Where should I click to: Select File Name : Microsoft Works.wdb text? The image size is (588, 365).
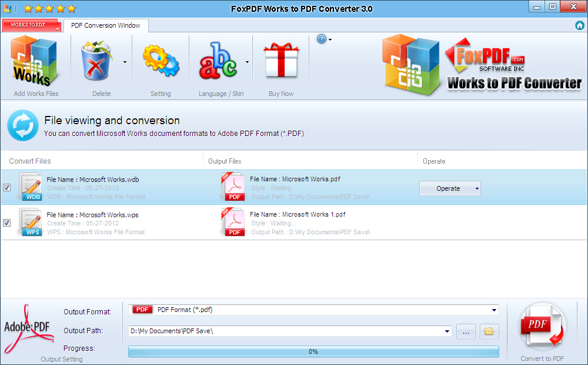click(93, 180)
